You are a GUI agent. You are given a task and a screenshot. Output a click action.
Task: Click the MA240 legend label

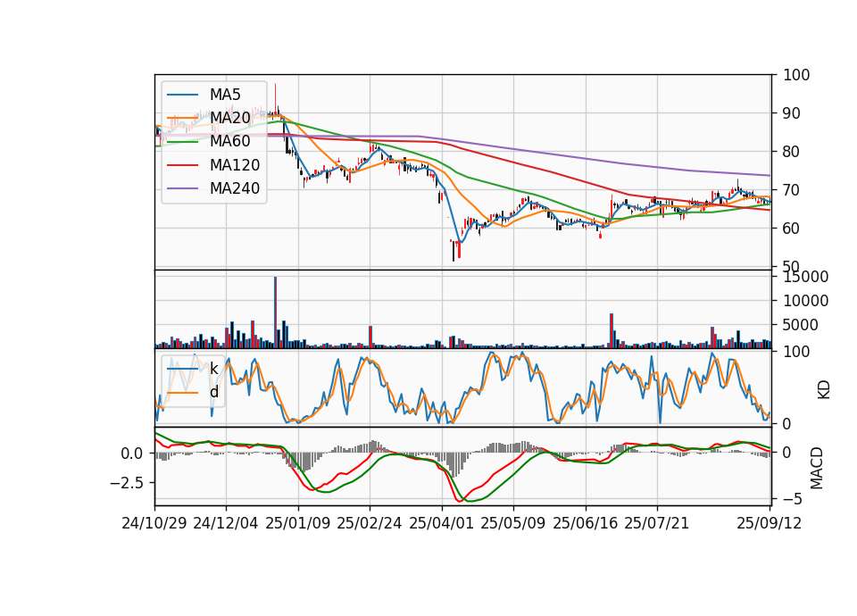point(235,188)
